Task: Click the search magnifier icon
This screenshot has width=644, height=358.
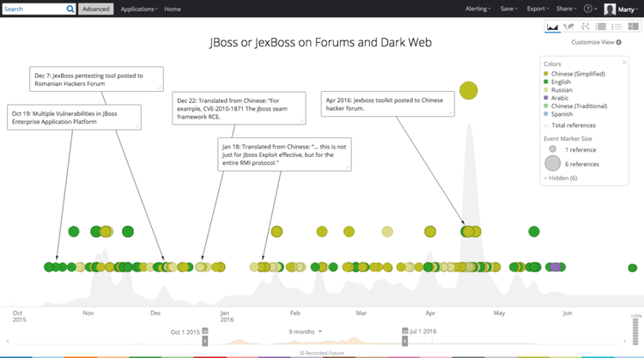Action: click(70, 9)
